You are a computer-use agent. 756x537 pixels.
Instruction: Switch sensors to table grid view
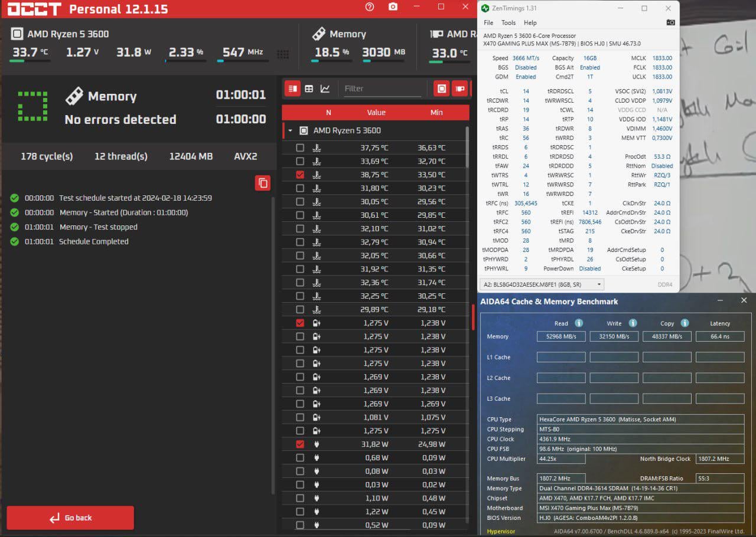tap(309, 89)
